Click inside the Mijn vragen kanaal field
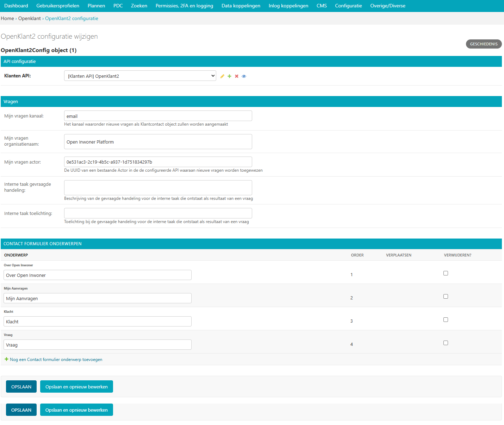The image size is (504, 425). tap(158, 115)
